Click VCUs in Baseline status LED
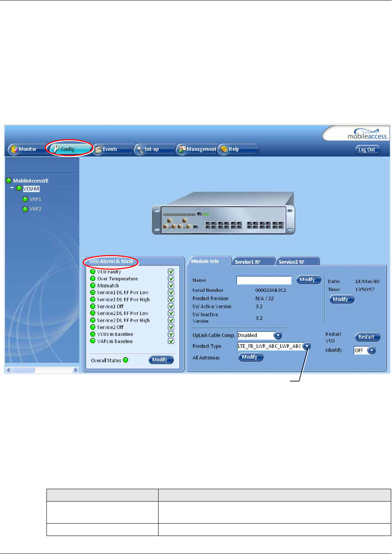Viewport: 392px width, 554px height. (x=93, y=334)
